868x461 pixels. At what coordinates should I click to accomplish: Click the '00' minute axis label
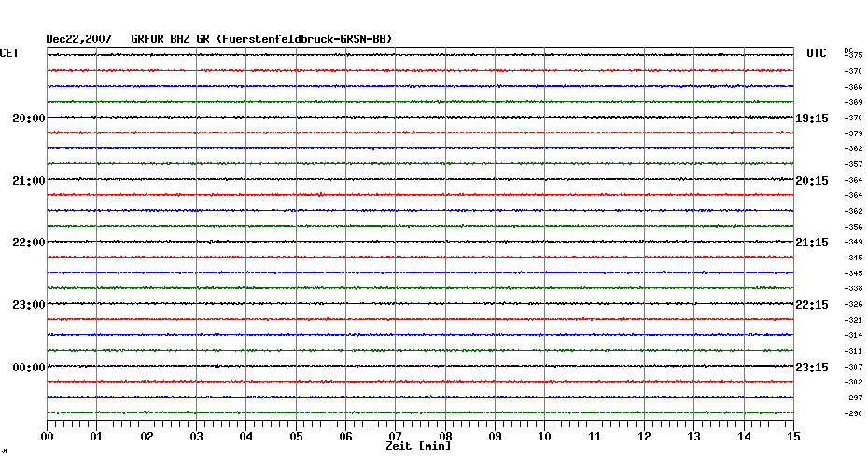pyautogui.click(x=47, y=437)
